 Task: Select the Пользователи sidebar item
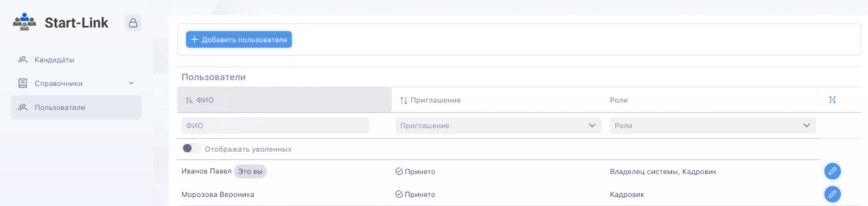tap(76, 107)
